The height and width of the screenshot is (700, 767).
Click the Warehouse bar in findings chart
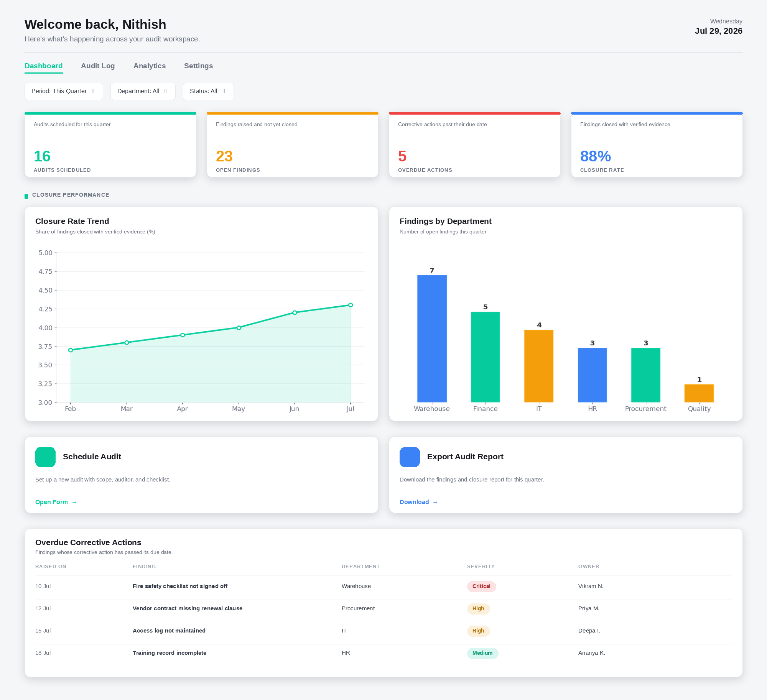[x=432, y=338]
